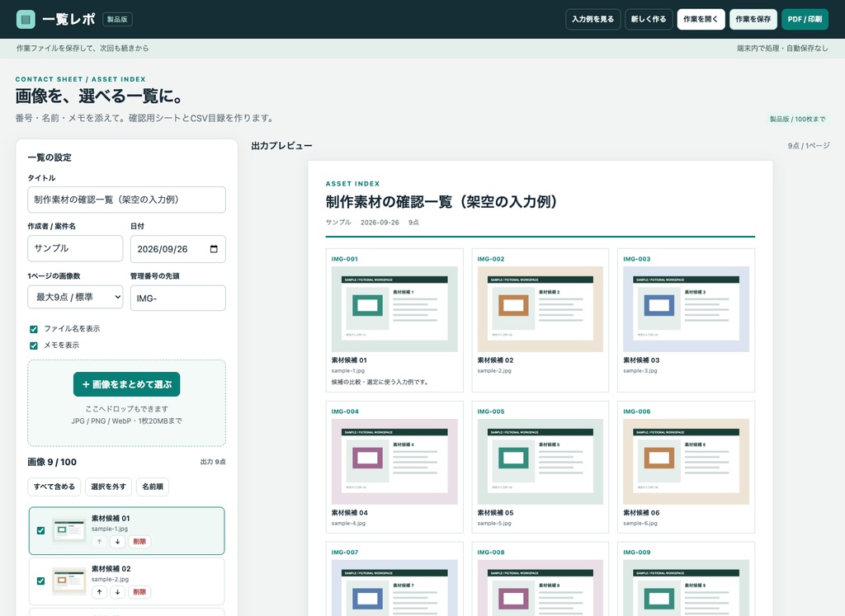The height and width of the screenshot is (616, 845).
Task: Click IMG-003 preview image
Action: (x=686, y=309)
